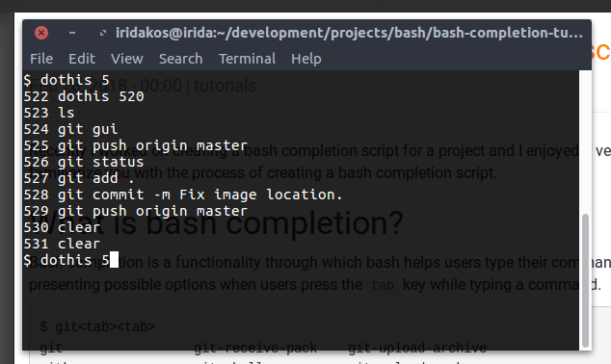This screenshot has width=611, height=364.
Task: Click the 'git-receive-pack' text in the background page
Action: point(255,347)
